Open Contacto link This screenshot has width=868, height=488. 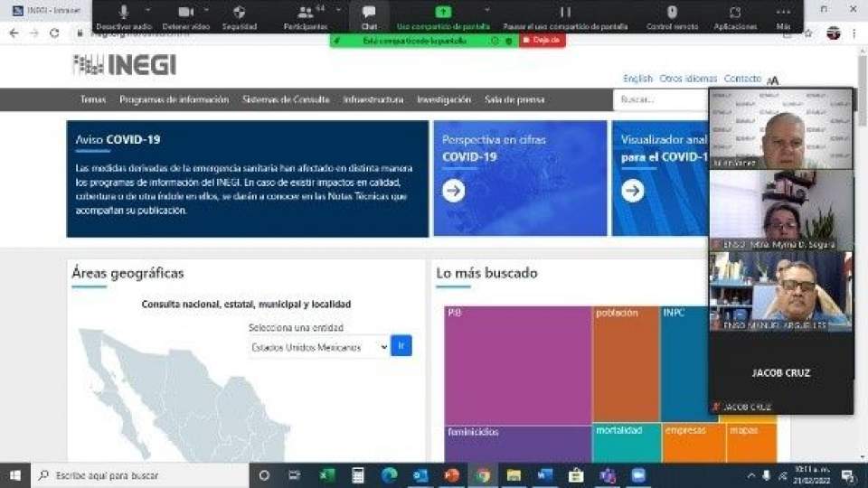(x=742, y=79)
